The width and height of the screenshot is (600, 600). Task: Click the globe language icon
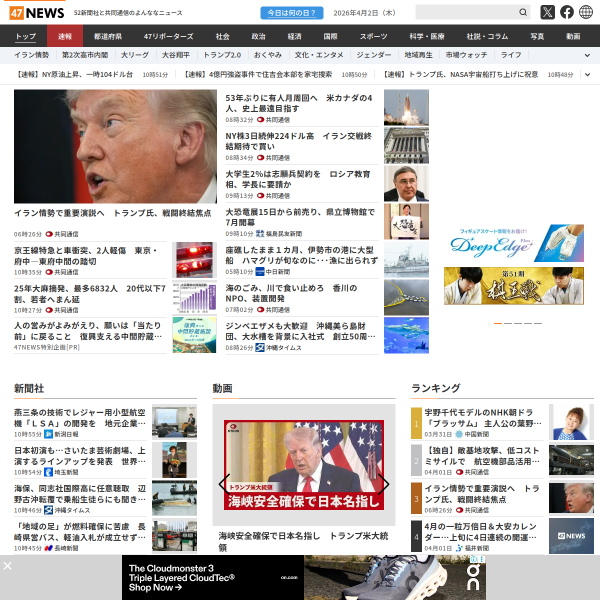pos(585,12)
